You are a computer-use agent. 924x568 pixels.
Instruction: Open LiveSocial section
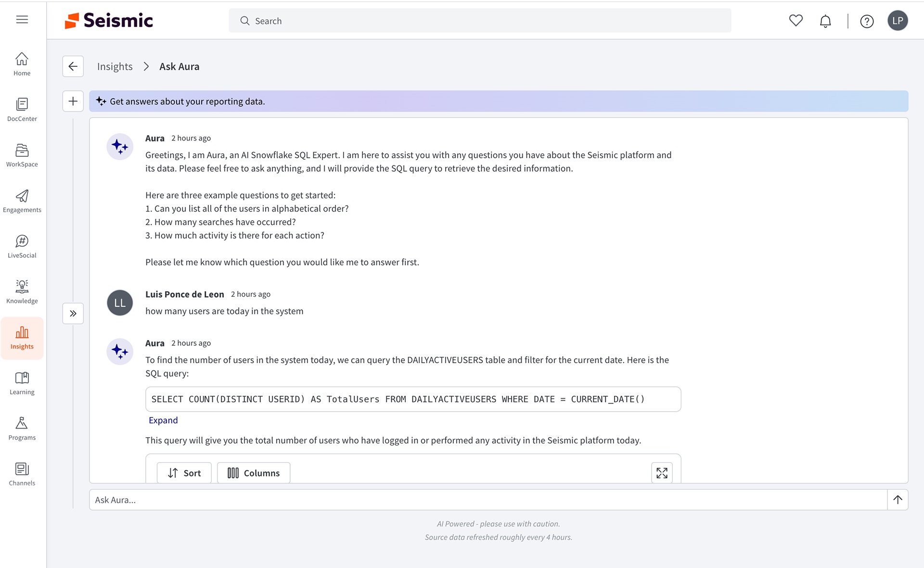pos(22,247)
